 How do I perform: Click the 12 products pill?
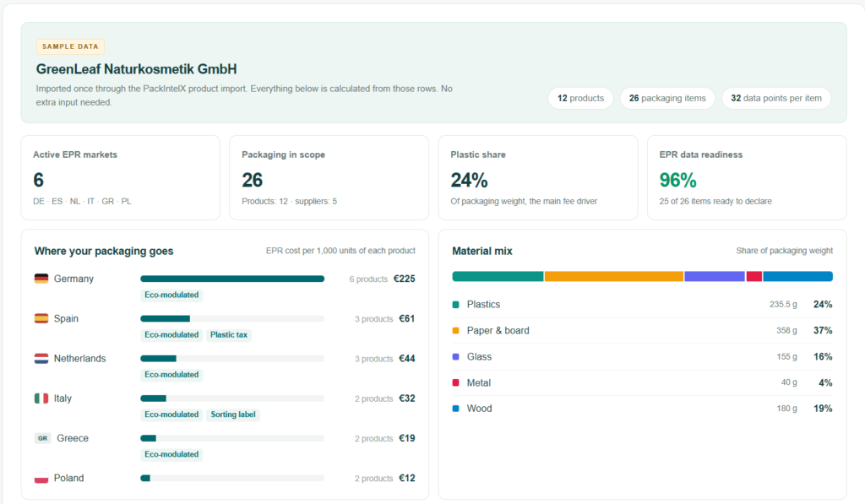click(580, 98)
